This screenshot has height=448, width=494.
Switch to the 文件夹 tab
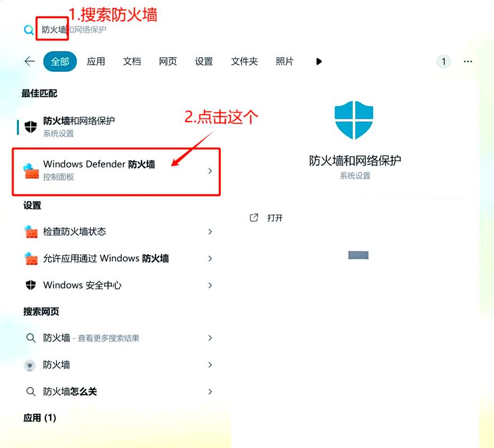[244, 62]
